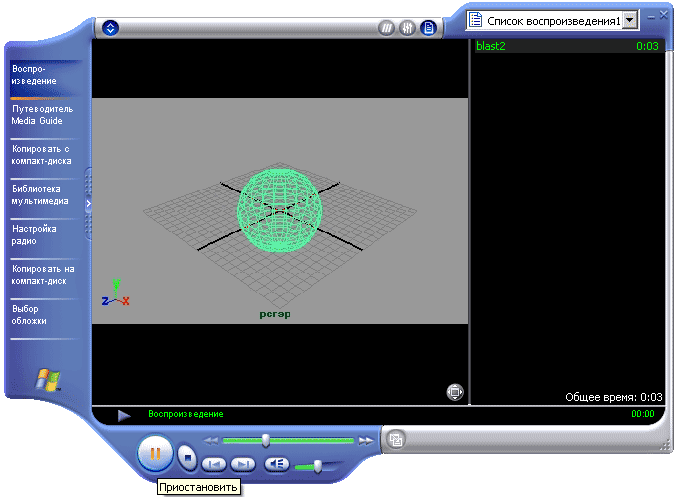Skip to the previous track
Viewport: 678px width, 497px height.
[x=214, y=464]
